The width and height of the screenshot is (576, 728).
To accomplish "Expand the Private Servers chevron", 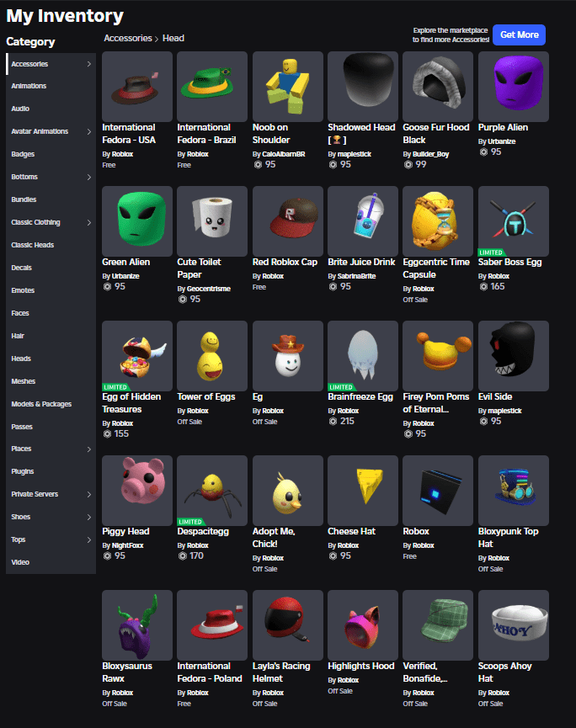I will tap(88, 495).
